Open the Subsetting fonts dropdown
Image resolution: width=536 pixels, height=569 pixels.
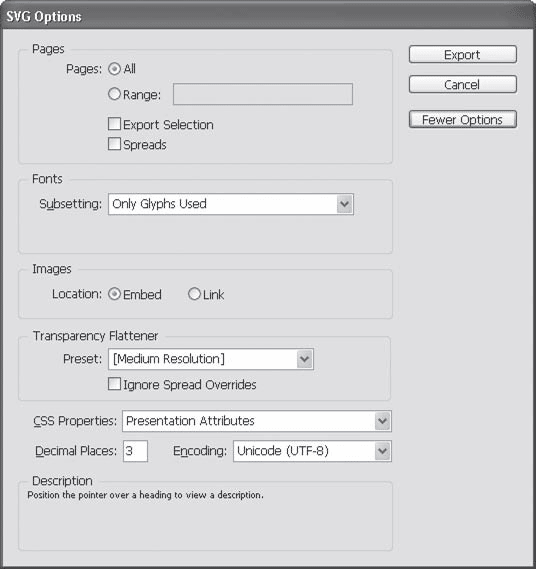[x=231, y=204]
